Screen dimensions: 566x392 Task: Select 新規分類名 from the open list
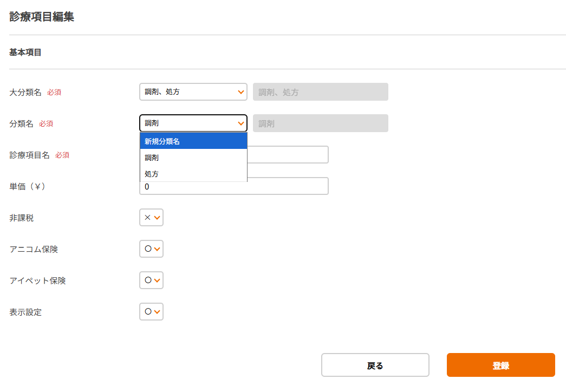click(x=193, y=141)
